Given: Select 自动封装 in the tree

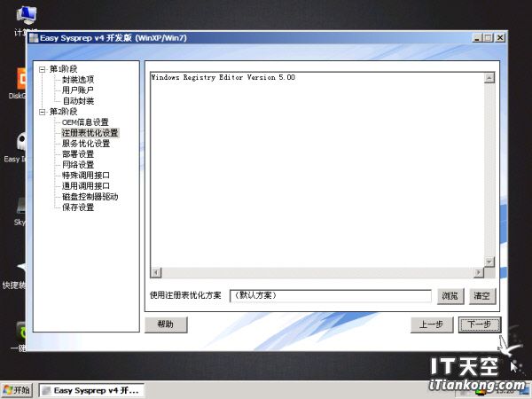Looking at the screenshot, I should [78, 101].
